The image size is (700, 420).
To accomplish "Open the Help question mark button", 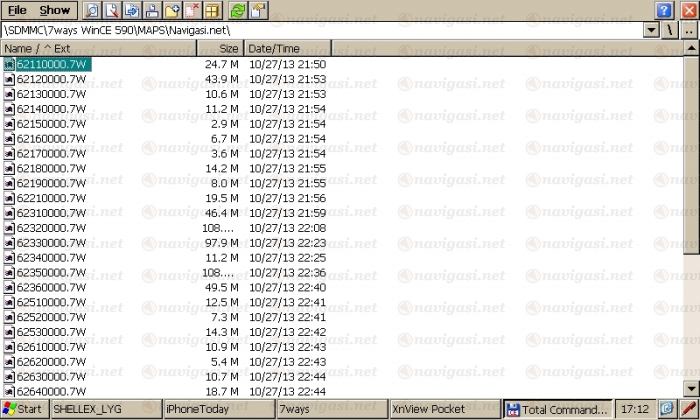I will (664, 10).
